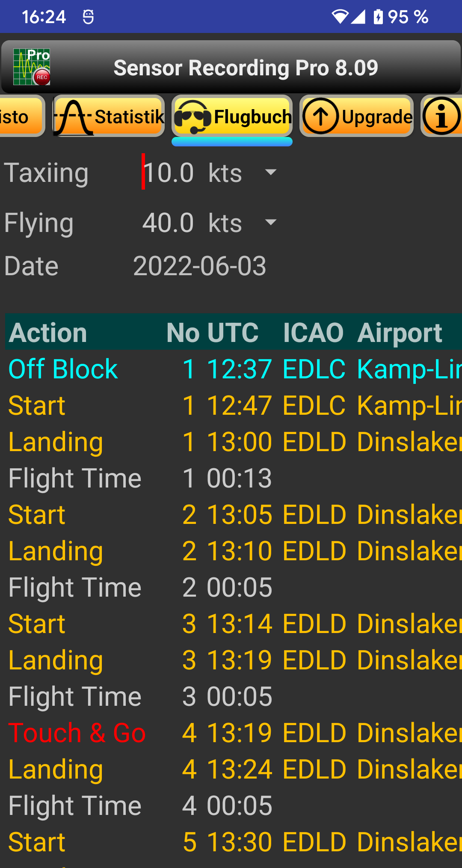Tap the bell-curve icon on the Statistik tab
Image resolution: width=462 pixels, height=868 pixels.
74,116
